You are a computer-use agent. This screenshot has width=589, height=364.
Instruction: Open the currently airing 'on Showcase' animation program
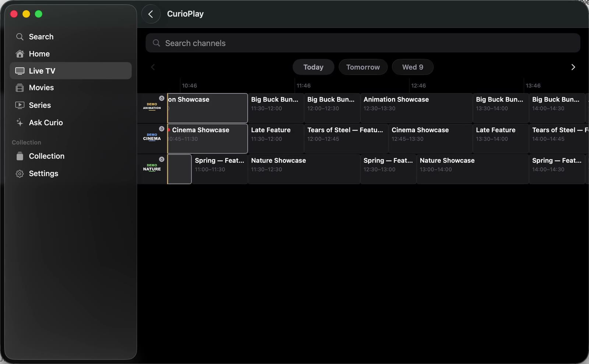[x=208, y=108]
